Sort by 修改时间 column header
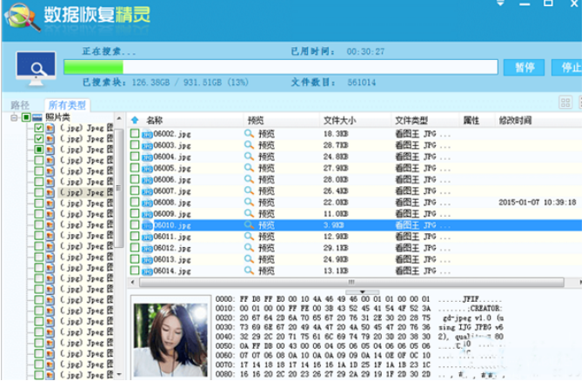This screenshot has height=388, width=588. (x=516, y=120)
